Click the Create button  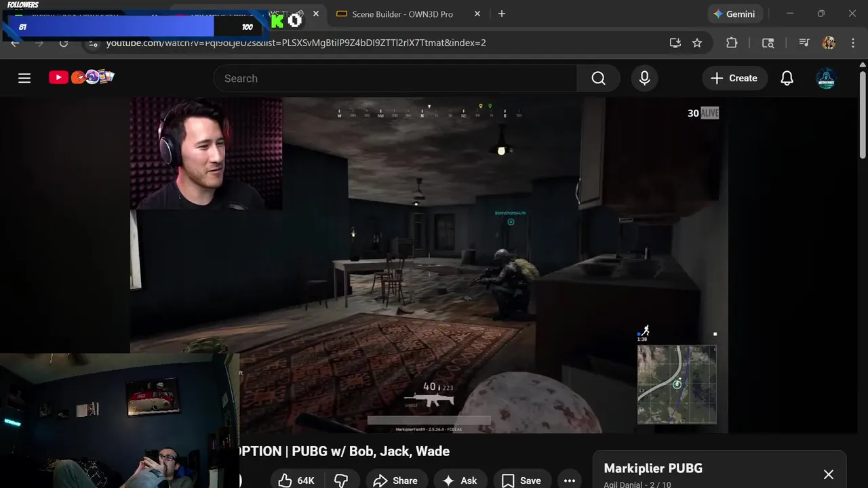click(734, 79)
